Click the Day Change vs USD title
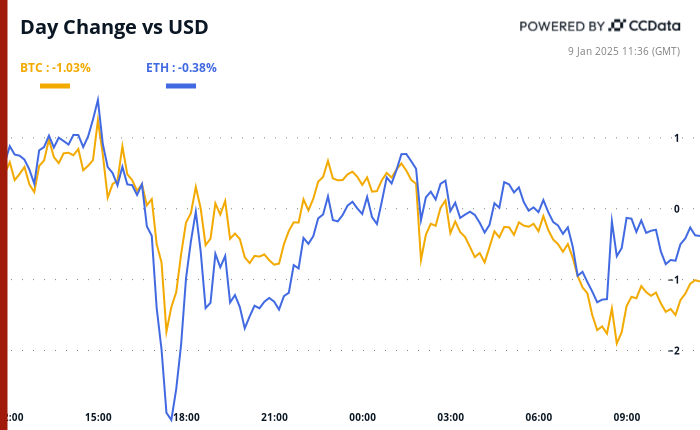Screen dimensions: 700x430 tap(114, 27)
